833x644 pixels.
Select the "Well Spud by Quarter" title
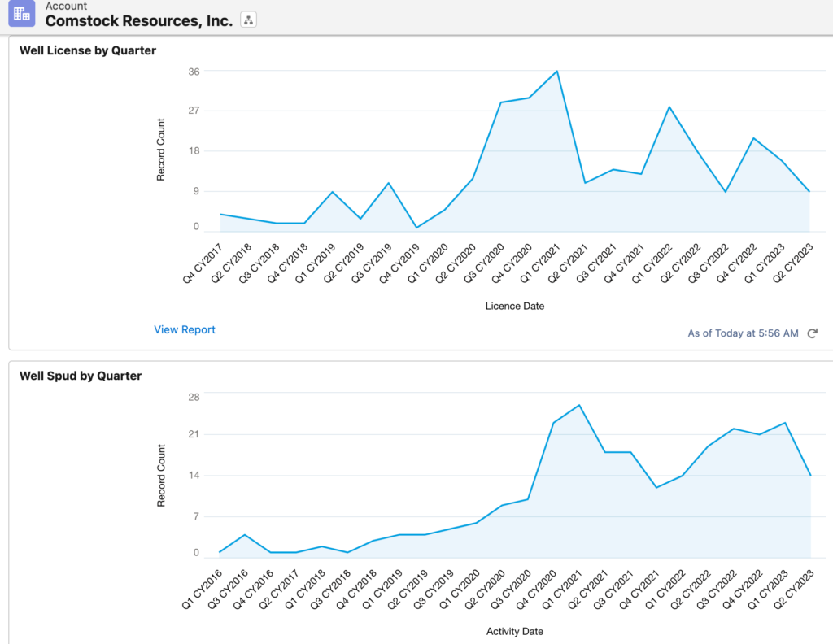point(81,376)
